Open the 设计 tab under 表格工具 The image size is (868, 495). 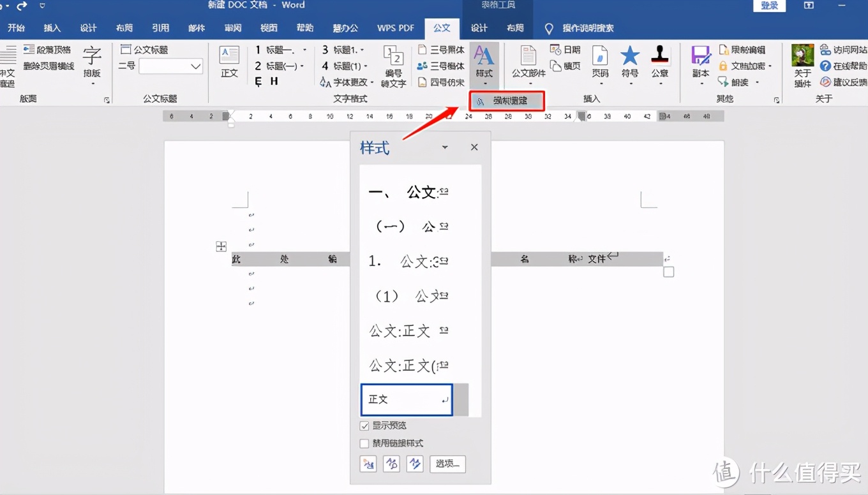[479, 27]
